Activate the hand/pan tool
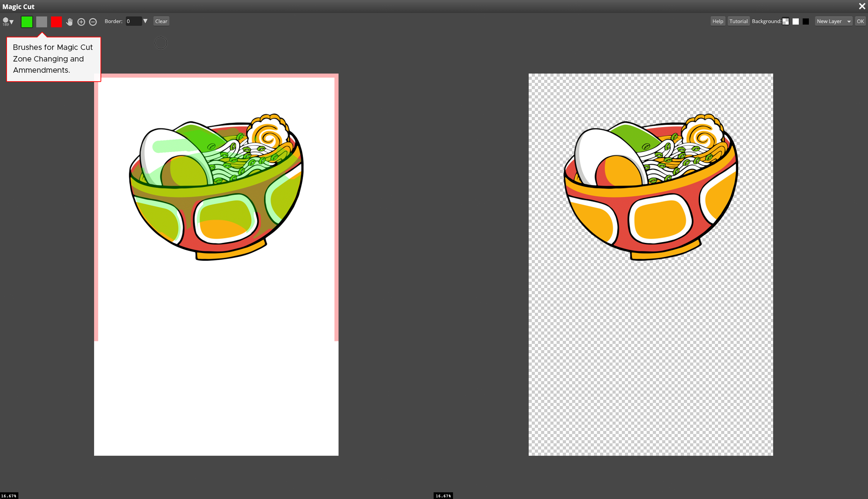The height and width of the screenshot is (499, 868). (x=70, y=22)
